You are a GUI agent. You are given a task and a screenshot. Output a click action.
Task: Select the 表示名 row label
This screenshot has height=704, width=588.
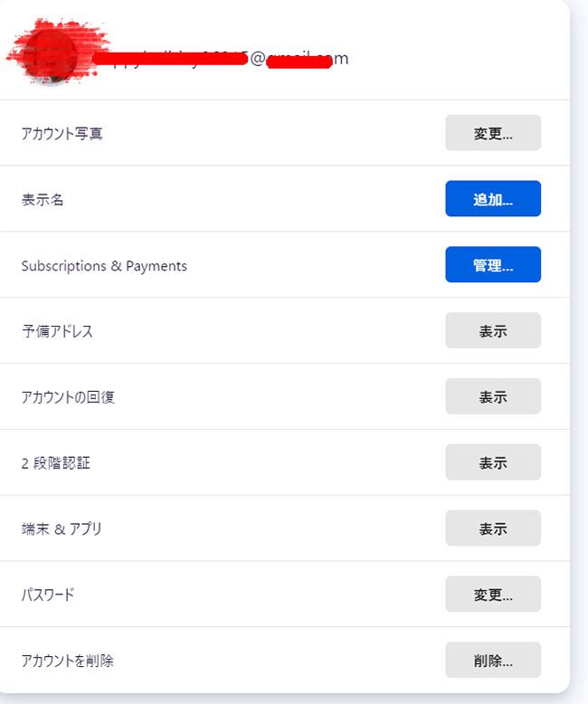coord(43,199)
